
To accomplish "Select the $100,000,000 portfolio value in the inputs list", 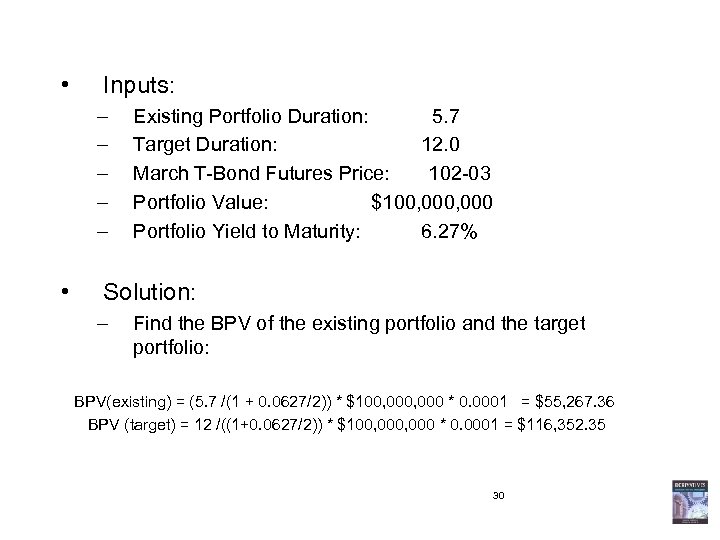I will 431,203.
